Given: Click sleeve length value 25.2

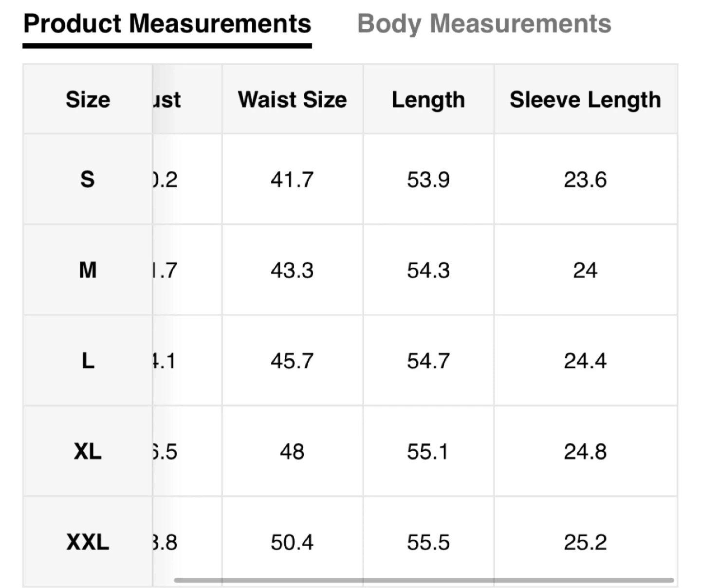Looking at the screenshot, I should pyautogui.click(x=585, y=542).
